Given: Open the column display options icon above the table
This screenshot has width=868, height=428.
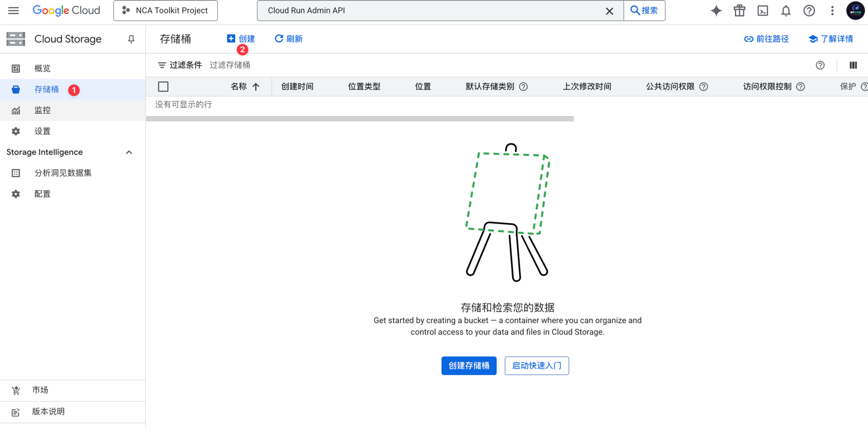Looking at the screenshot, I should tap(853, 64).
